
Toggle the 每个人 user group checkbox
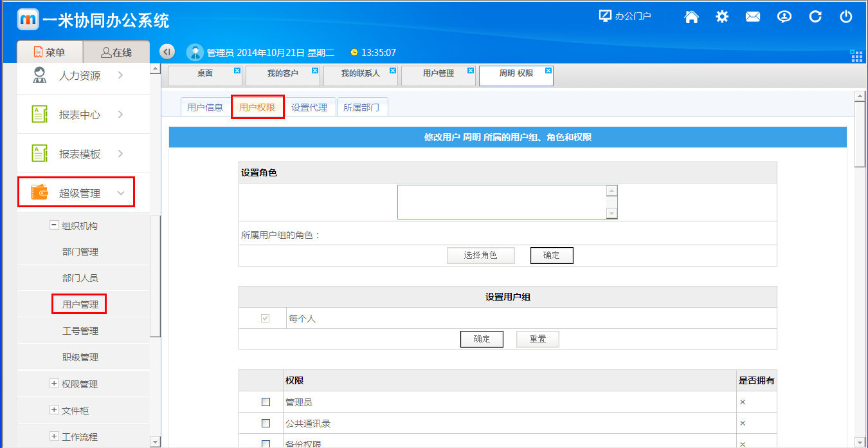pos(265,319)
